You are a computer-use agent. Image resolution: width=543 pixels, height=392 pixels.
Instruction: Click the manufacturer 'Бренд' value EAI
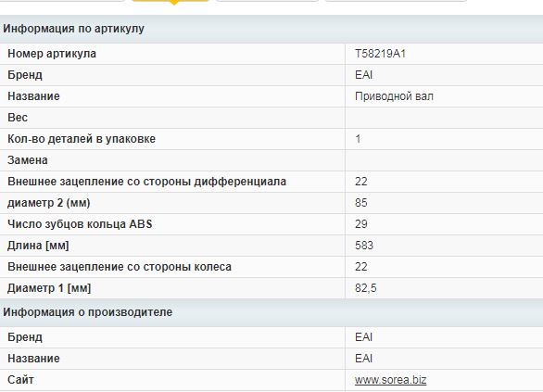pos(363,337)
